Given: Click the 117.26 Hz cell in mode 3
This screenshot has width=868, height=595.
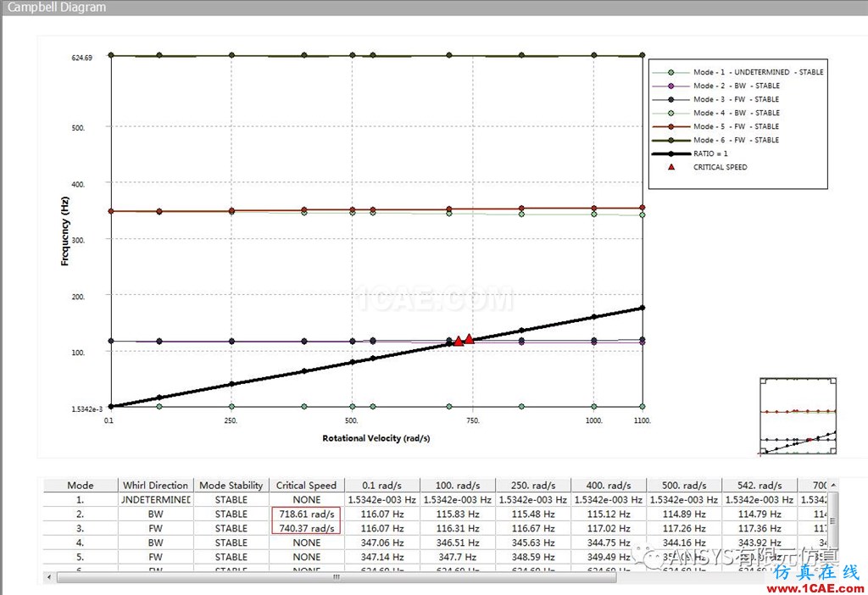Looking at the screenshot, I should click(x=684, y=528).
